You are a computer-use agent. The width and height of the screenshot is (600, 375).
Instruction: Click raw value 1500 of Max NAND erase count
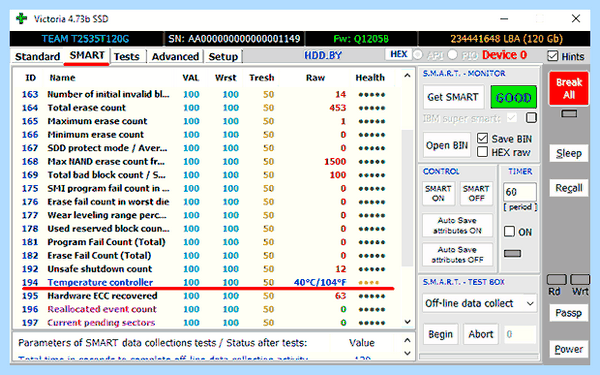click(x=335, y=161)
